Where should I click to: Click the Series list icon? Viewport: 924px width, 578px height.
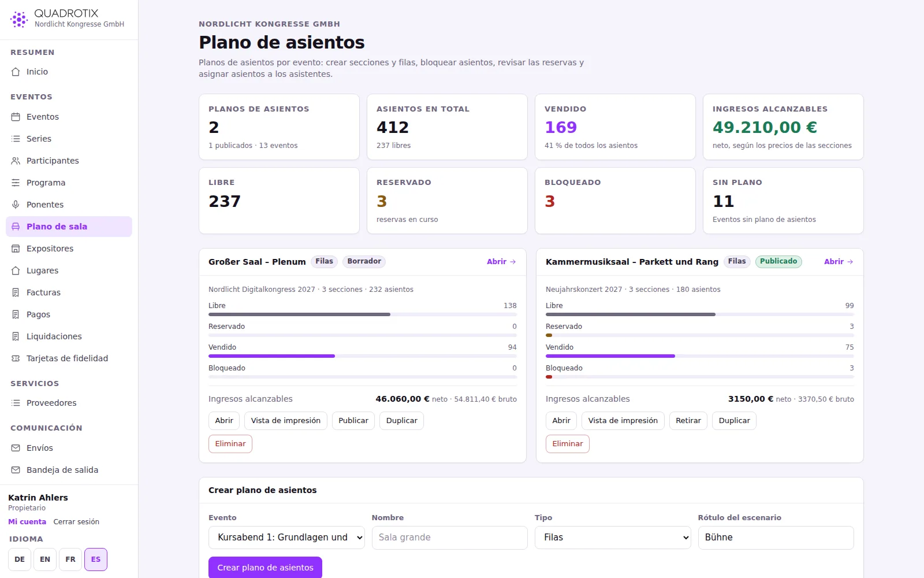pos(16,139)
